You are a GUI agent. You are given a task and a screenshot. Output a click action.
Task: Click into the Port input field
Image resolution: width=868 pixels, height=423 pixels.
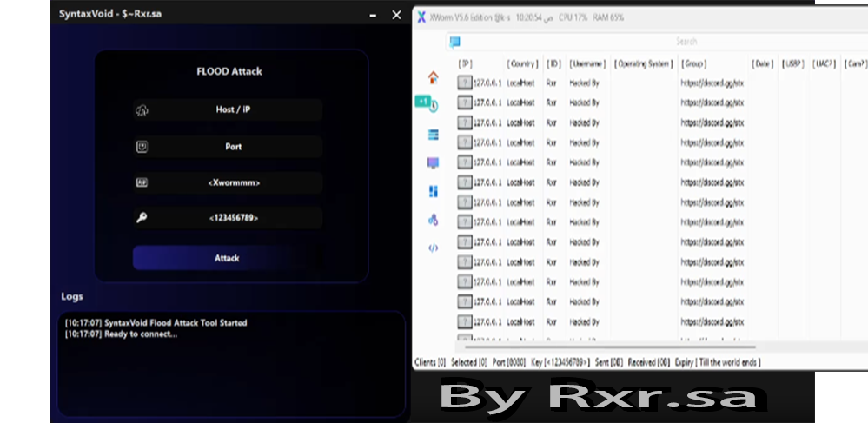coord(233,147)
